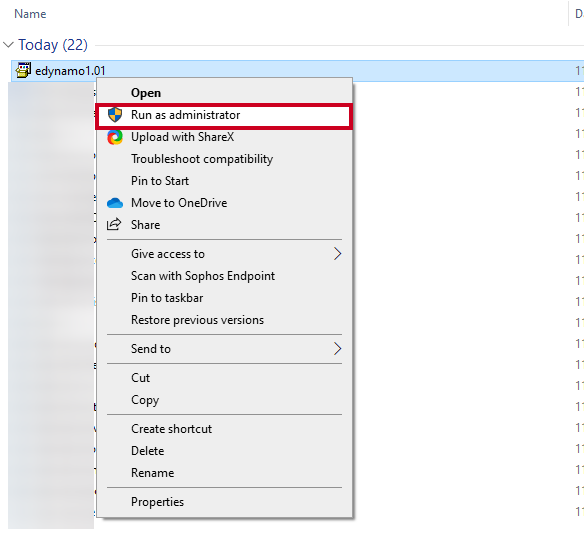
Task: Select Pin to taskbar option
Action: pyautogui.click(x=167, y=298)
